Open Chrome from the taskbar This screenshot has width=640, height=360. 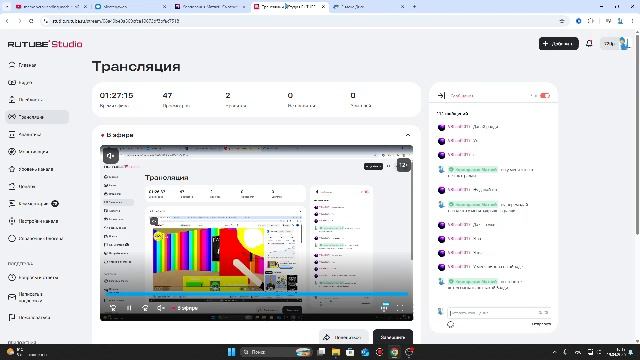pos(394,352)
